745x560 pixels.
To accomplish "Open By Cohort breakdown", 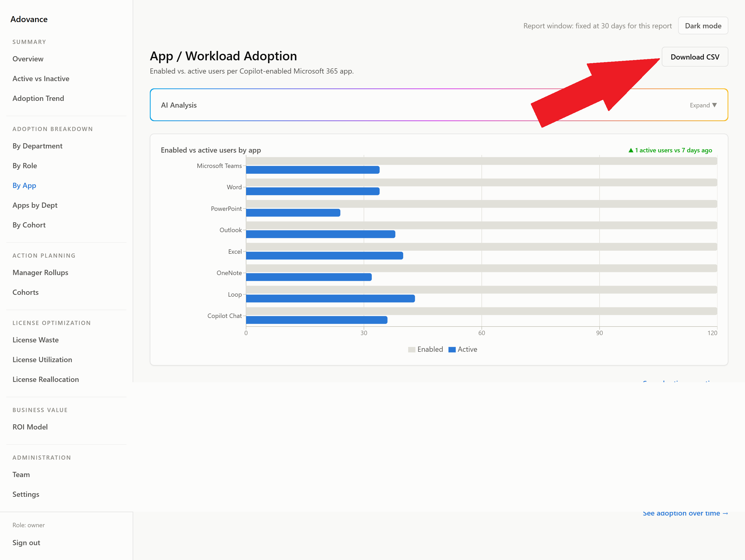I will 29,225.
